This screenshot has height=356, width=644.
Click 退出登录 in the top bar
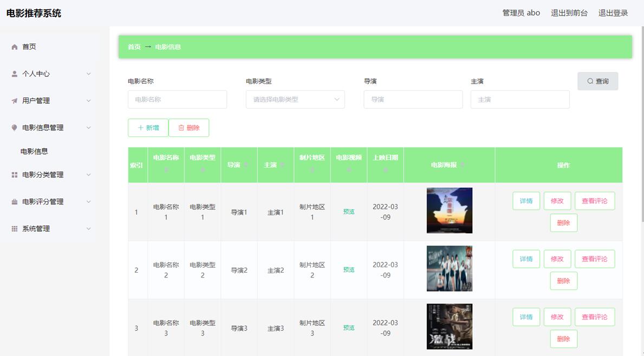(x=613, y=13)
